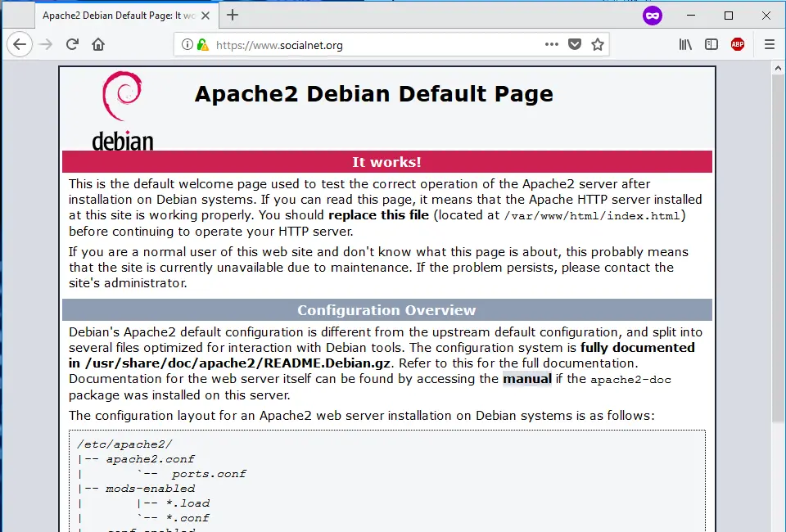Open the Adblock Plus extension
This screenshot has height=532, width=786.
738,44
